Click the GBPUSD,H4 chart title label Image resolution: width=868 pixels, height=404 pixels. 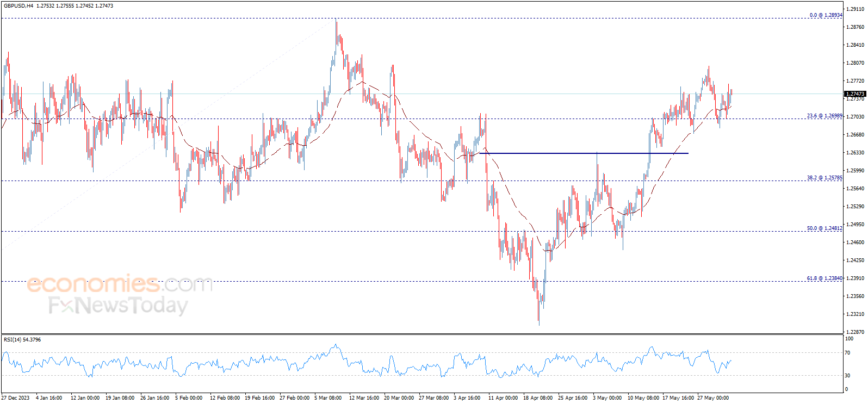[x=18, y=6]
